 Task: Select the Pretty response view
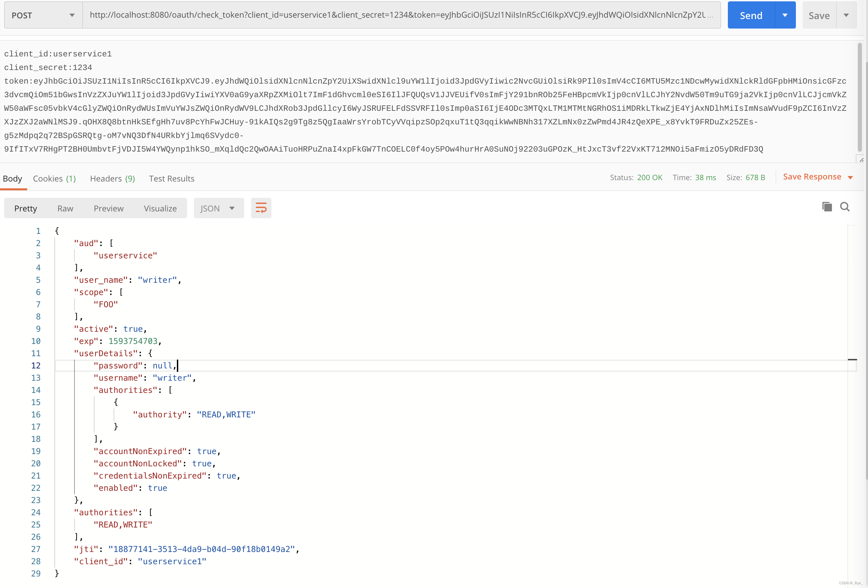point(26,208)
